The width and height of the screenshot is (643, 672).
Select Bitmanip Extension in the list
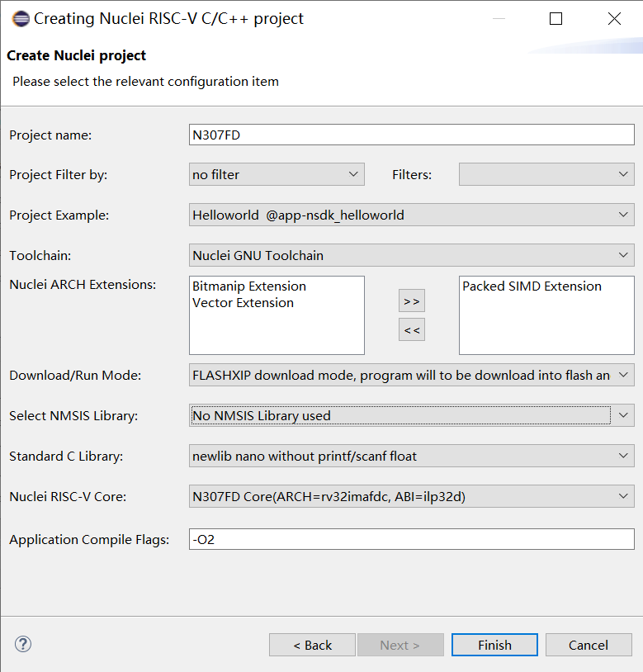pos(249,286)
